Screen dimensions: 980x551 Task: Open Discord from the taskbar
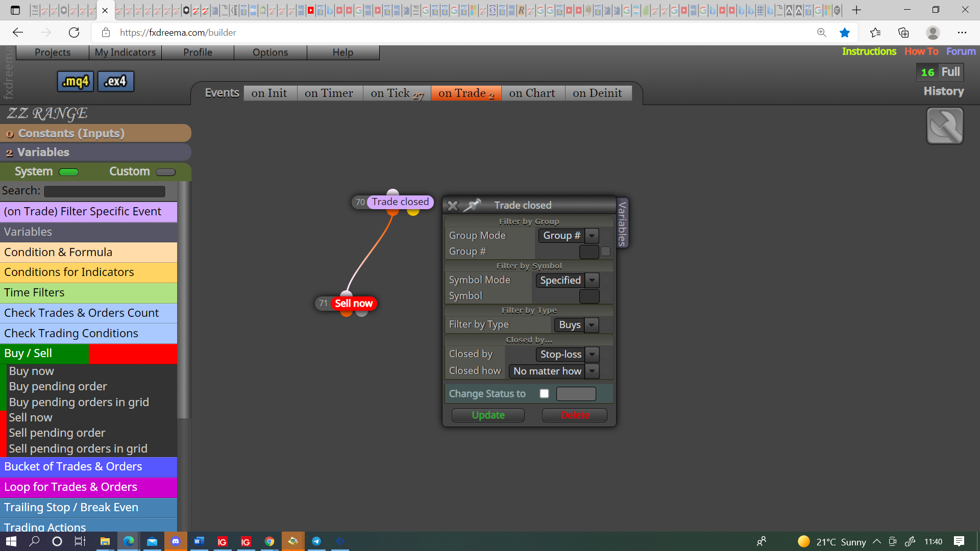[x=176, y=541]
